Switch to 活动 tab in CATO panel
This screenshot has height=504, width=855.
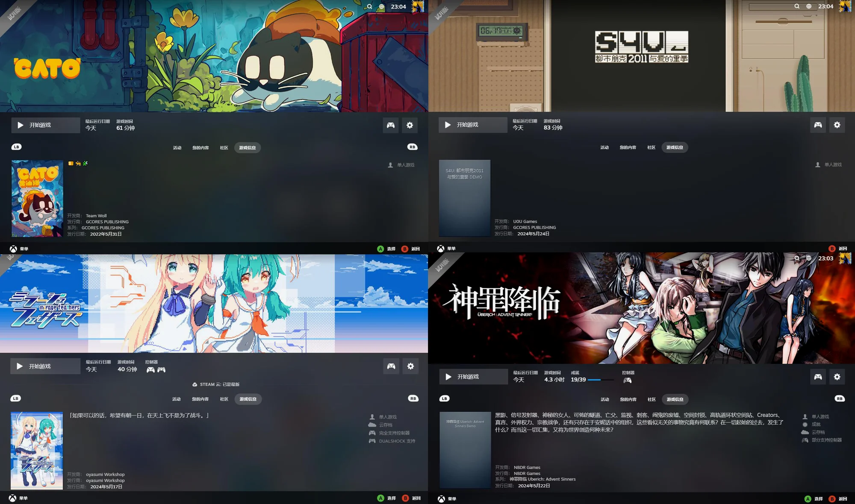[177, 148]
